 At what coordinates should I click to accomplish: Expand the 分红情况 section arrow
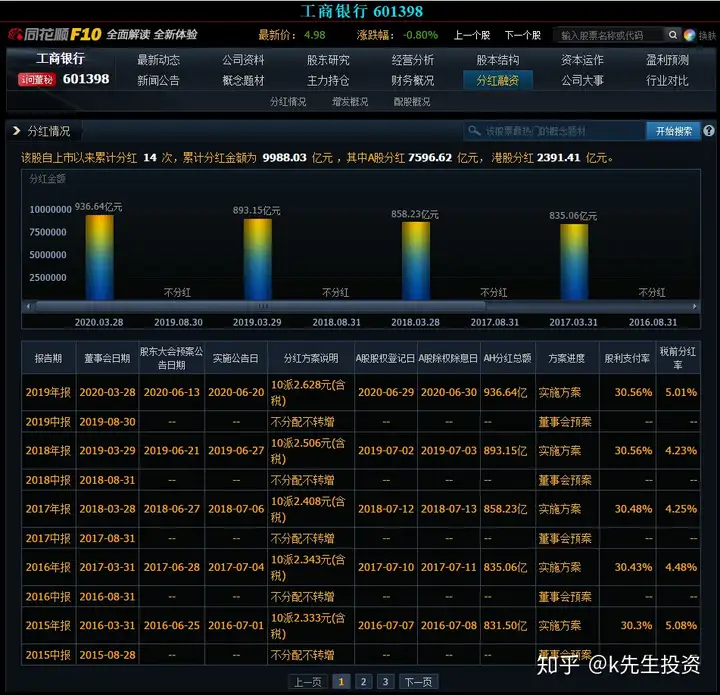17,131
